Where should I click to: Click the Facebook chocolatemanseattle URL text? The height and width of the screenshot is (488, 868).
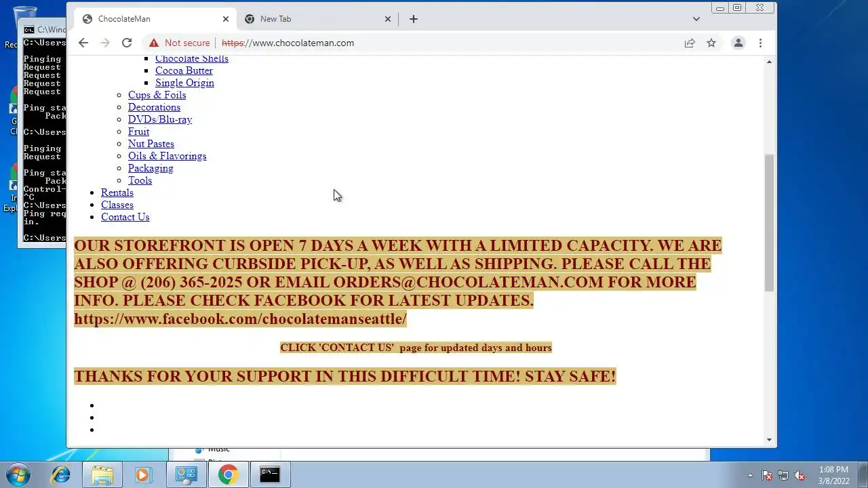click(x=240, y=319)
